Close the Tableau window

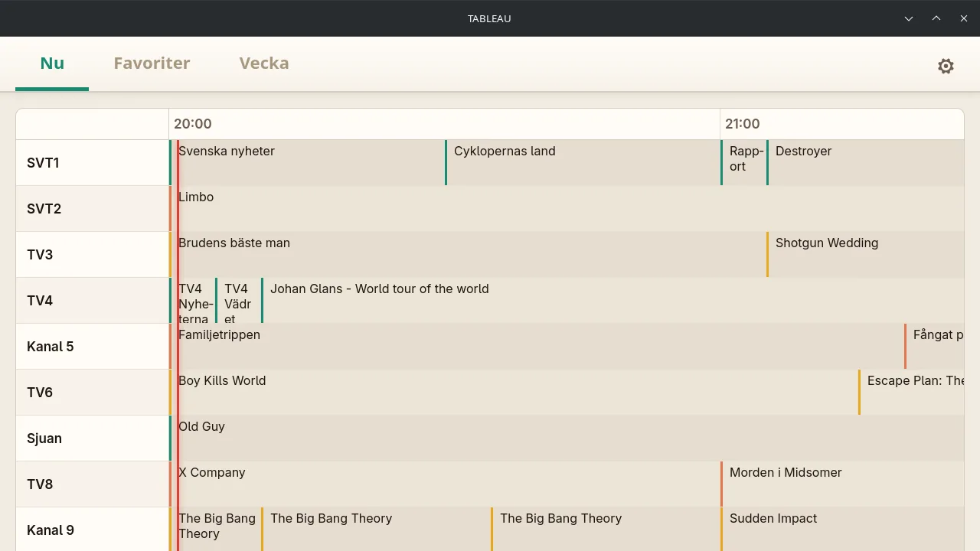click(x=964, y=18)
